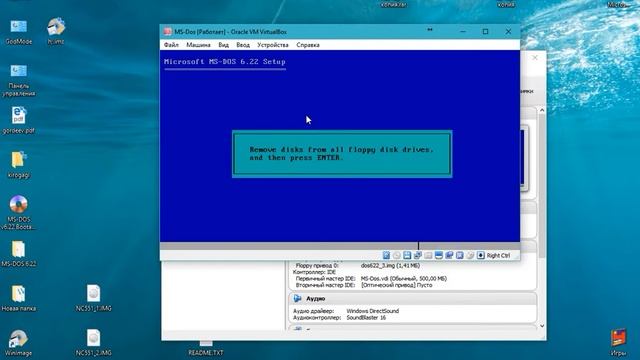Click the hard disk activity indicator in VM status bar
Screen dimensions: 640x360
tap(386, 255)
